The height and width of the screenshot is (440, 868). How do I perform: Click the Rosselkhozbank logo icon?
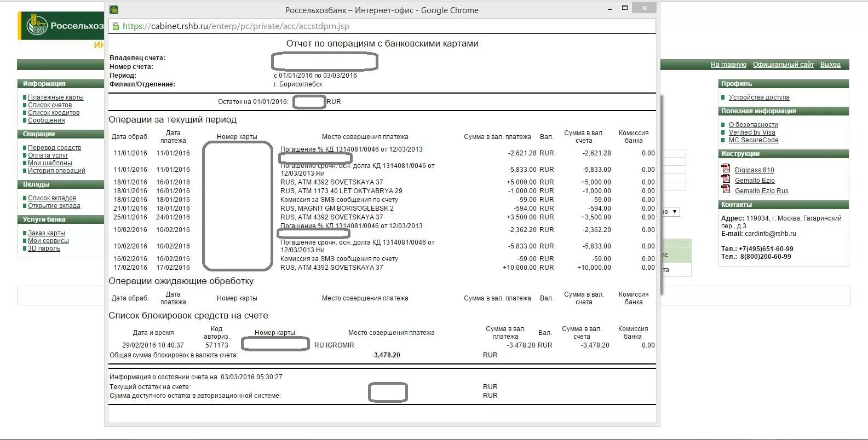tap(37, 26)
